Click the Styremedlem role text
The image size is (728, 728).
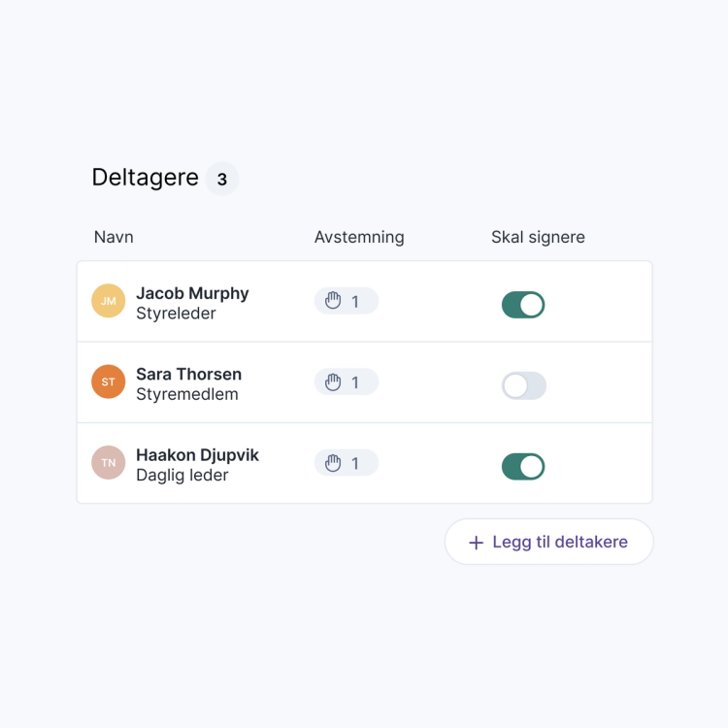pos(186,394)
